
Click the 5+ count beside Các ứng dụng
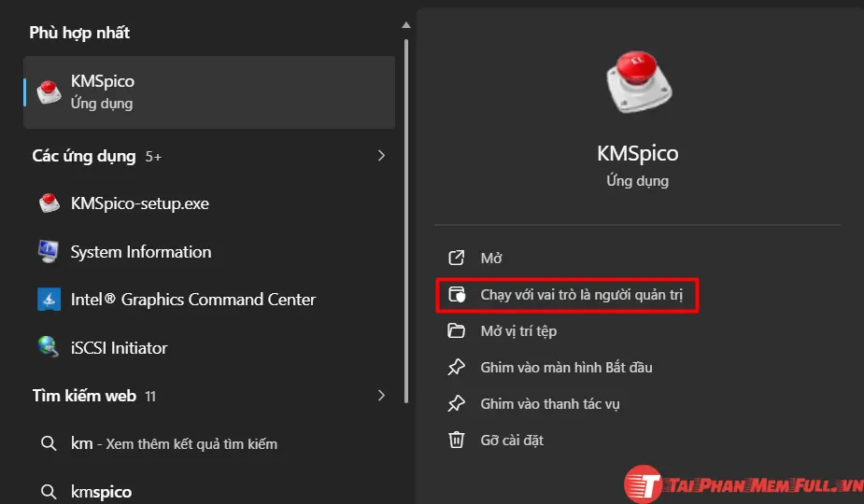(x=153, y=157)
